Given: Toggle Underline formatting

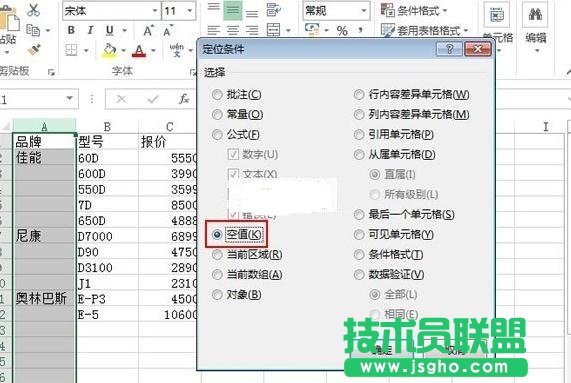Looking at the screenshot, I should [x=110, y=30].
